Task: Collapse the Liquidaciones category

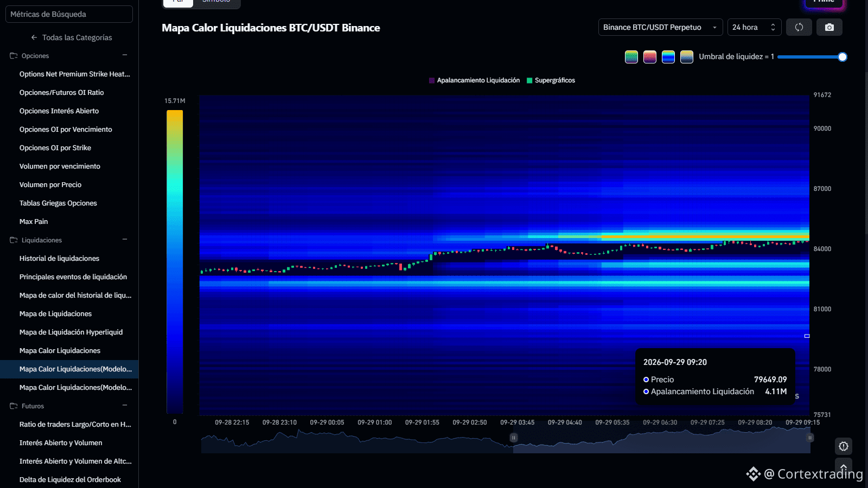Action: click(125, 240)
